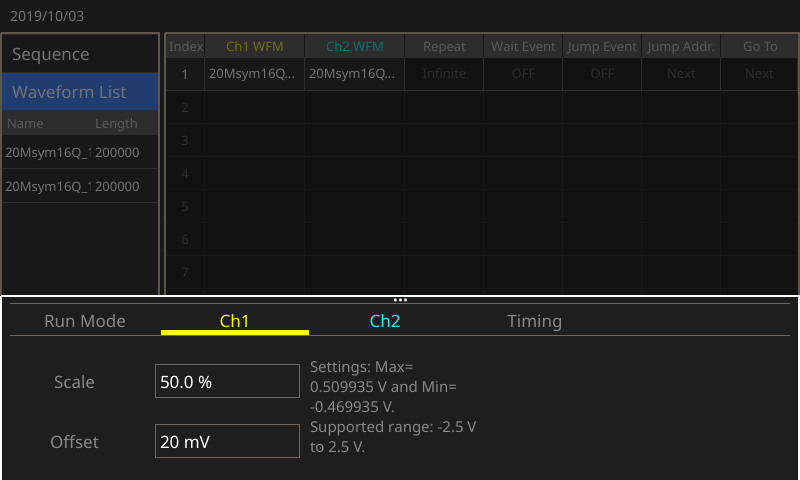Select the second 20Msym16Q_1 waveform row

tap(80, 186)
